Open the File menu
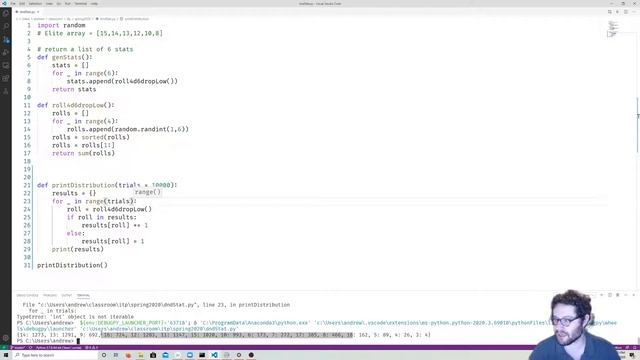640x360 pixels. pos(13,4)
